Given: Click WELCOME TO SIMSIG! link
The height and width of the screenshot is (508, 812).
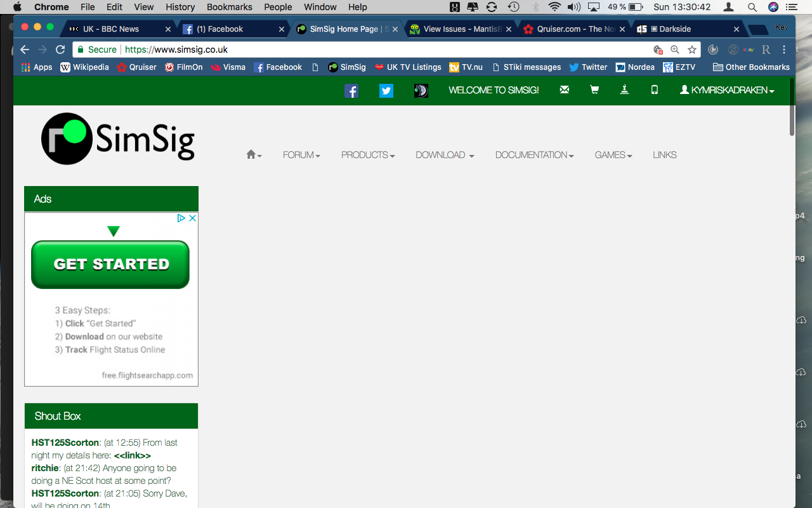Looking at the screenshot, I should click(x=494, y=90).
